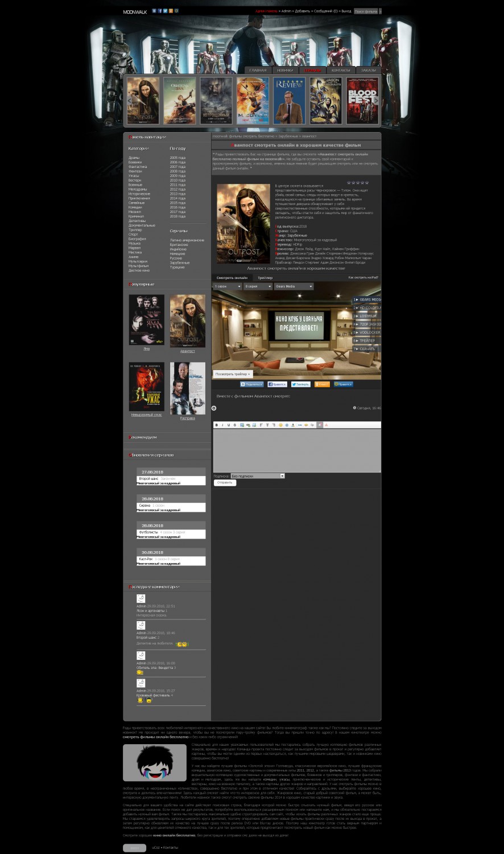Select player source 3 LOSTFILM
Image resolution: width=504 pixels, height=854 pixels.
[367, 316]
